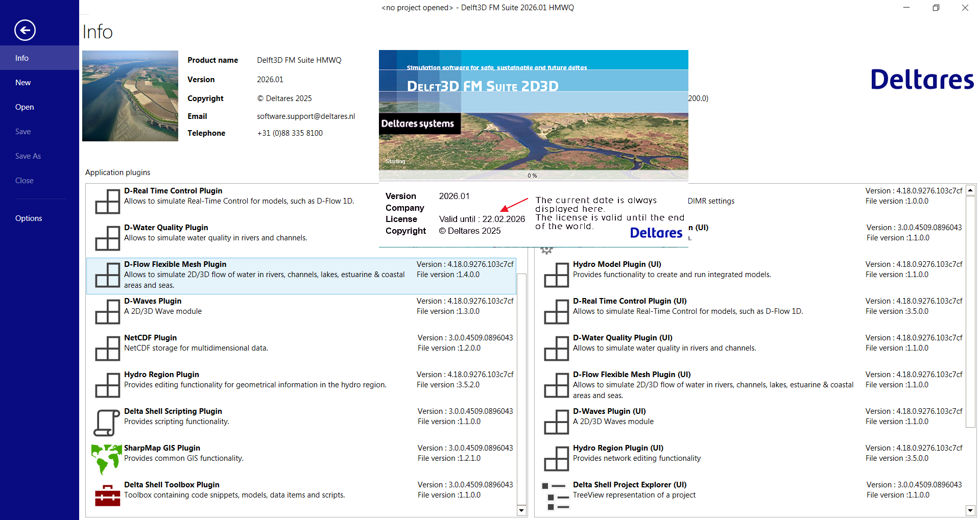980x520 pixels.
Task: Click the D-Flow Flexible Mesh Plugin icon
Action: pos(108,275)
